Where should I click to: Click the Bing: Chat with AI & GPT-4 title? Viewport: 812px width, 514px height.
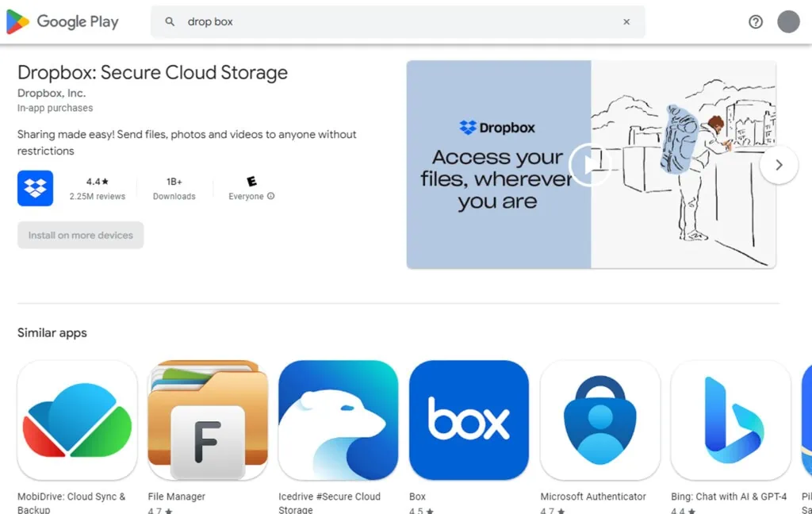coord(729,497)
